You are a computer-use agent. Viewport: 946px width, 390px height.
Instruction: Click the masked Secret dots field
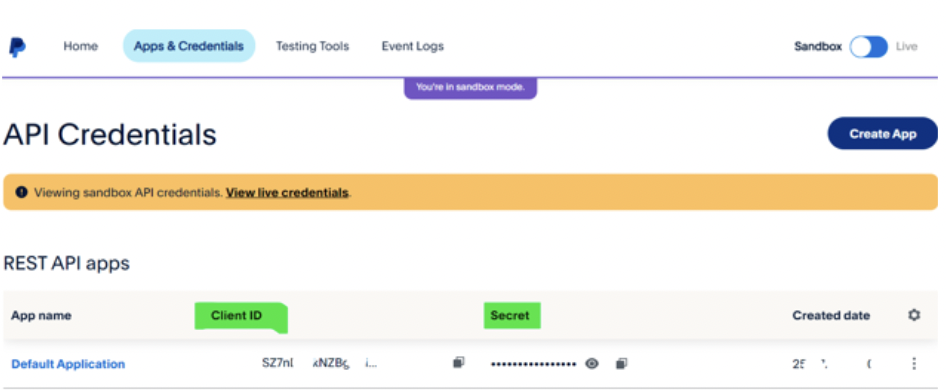(x=534, y=364)
